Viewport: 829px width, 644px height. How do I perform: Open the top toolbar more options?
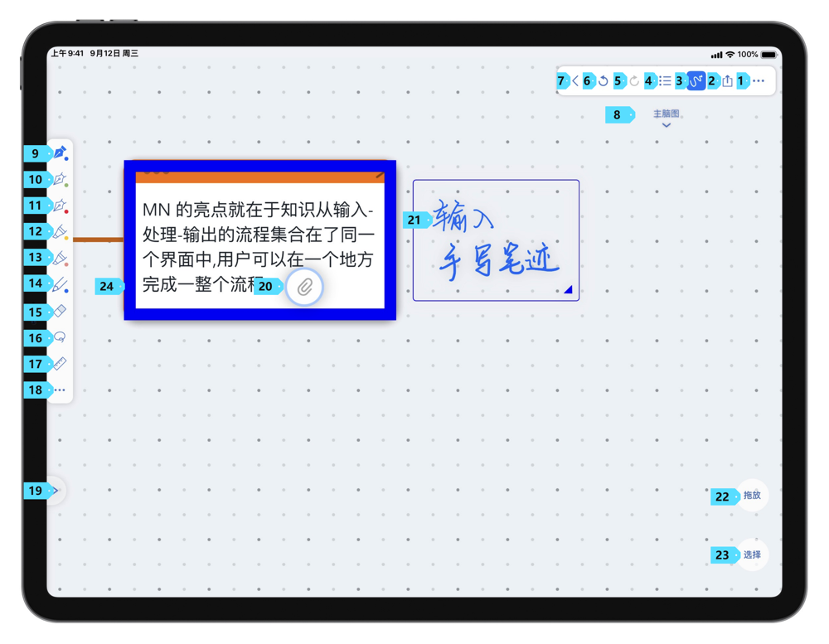point(759,81)
